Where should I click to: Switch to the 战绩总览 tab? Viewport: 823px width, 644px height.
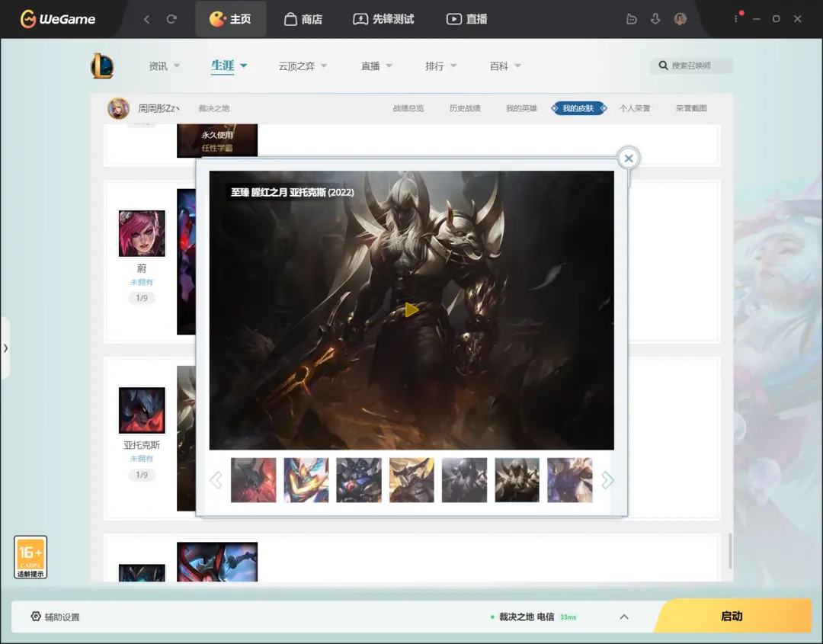pyautogui.click(x=408, y=109)
